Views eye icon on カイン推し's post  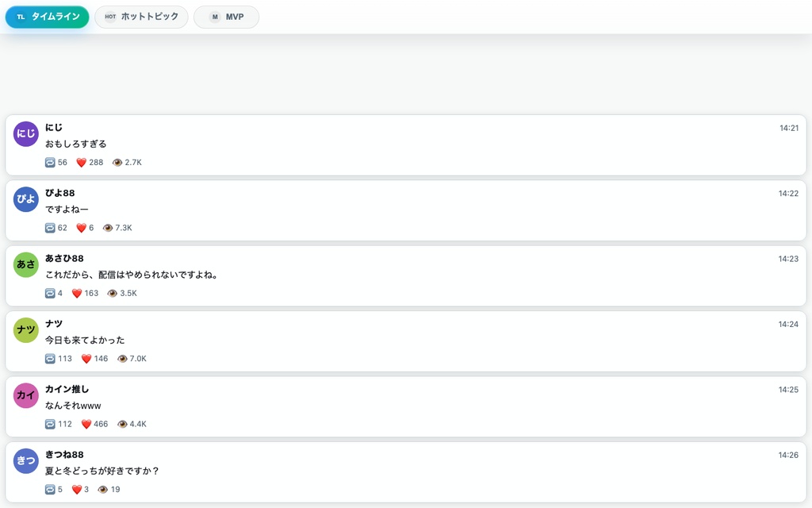pos(122,424)
